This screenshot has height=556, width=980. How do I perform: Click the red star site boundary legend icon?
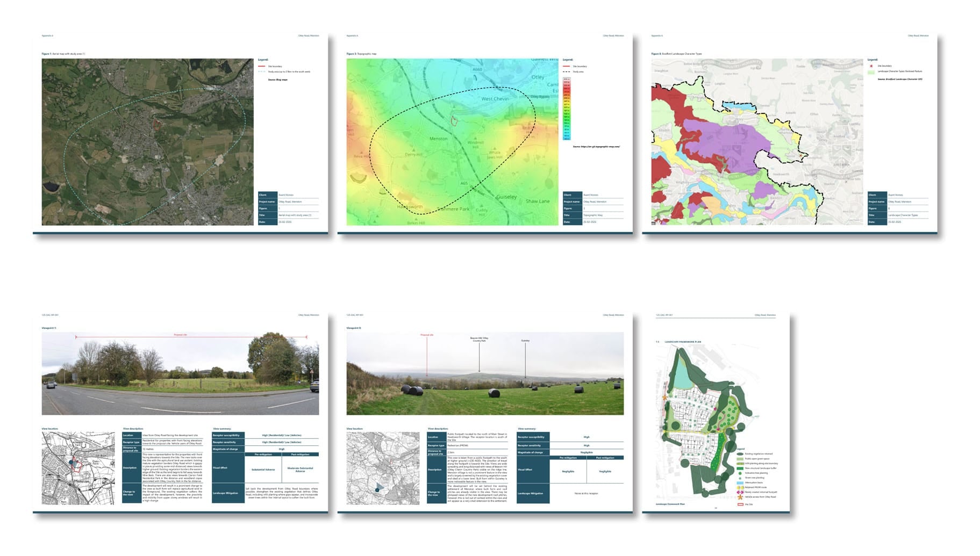pyautogui.click(x=871, y=66)
